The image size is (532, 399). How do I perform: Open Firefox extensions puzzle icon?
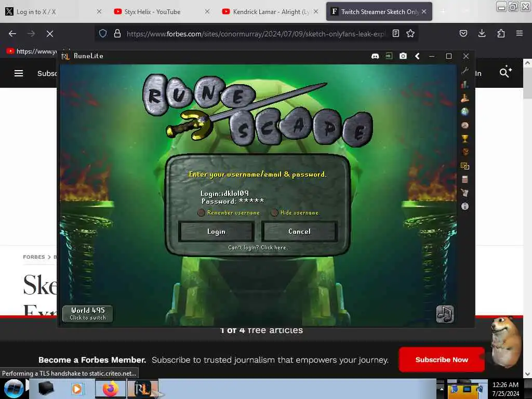501,33
